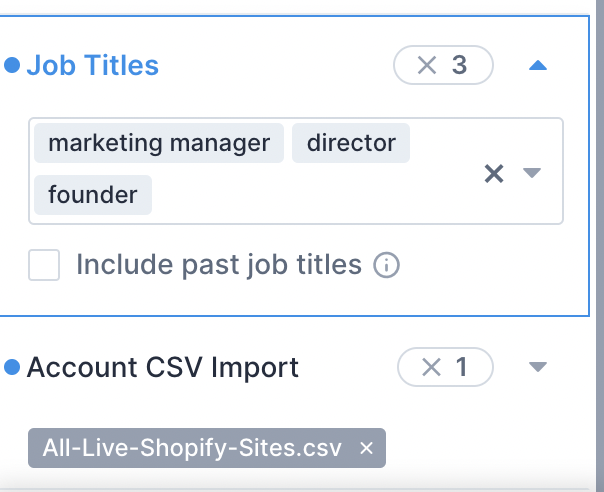This screenshot has width=604, height=492.
Task: Select the founder job title tag
Action: [x=93, y=195]
